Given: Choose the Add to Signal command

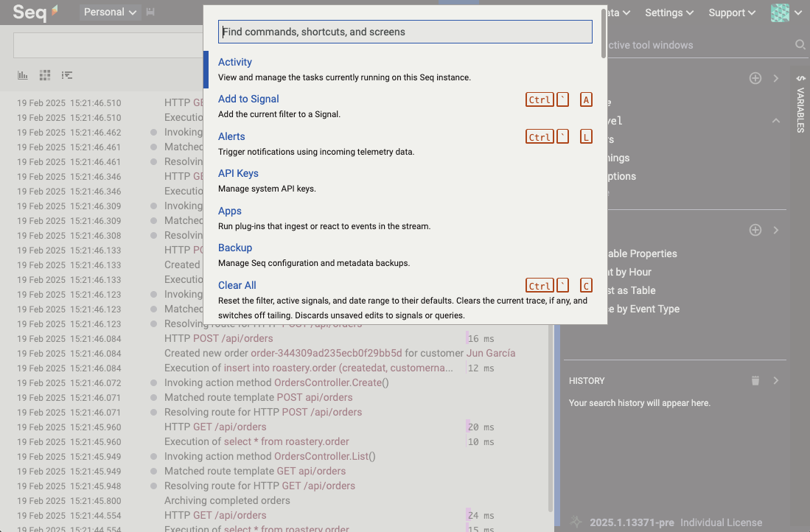Looking at the screenshot, I should pos(405,106).
